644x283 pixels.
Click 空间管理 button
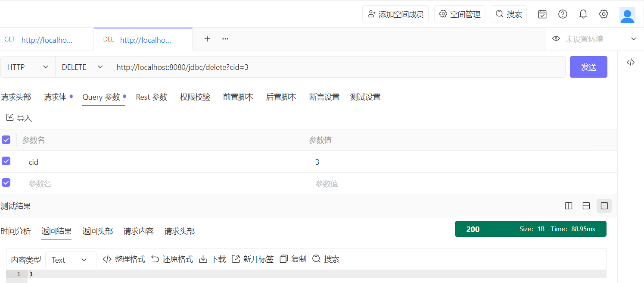460,14
